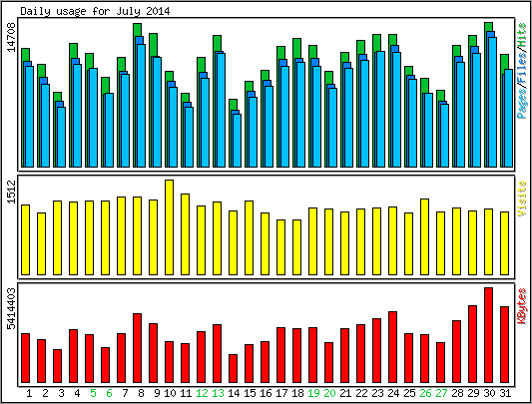Click day 24 on the x-axis
532x404 pixels.
(x=393, y=393)
